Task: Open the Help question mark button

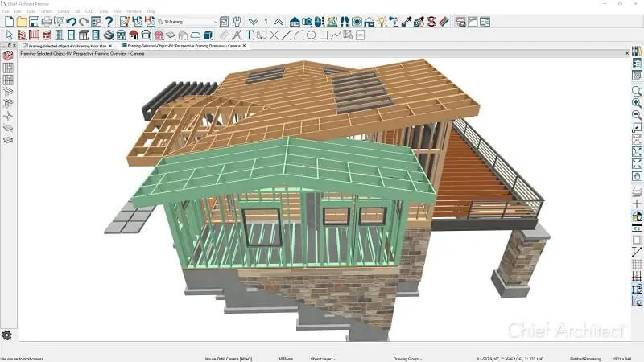Action: (x=108, y=21)
